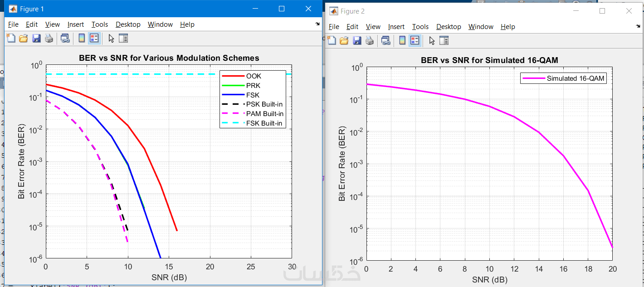Toggle Insert Colorbar icon in Figure 2 toolbar

(402, 41)
